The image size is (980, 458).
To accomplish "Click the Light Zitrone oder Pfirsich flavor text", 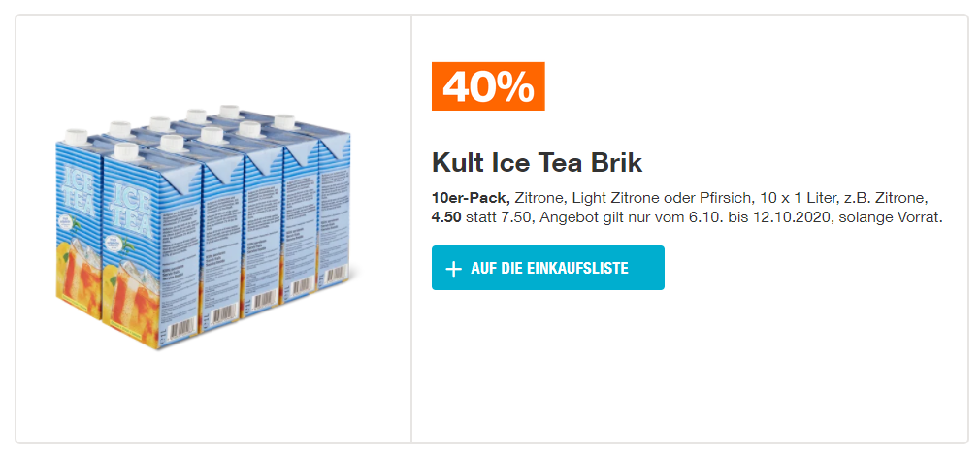I will [660, 199].
